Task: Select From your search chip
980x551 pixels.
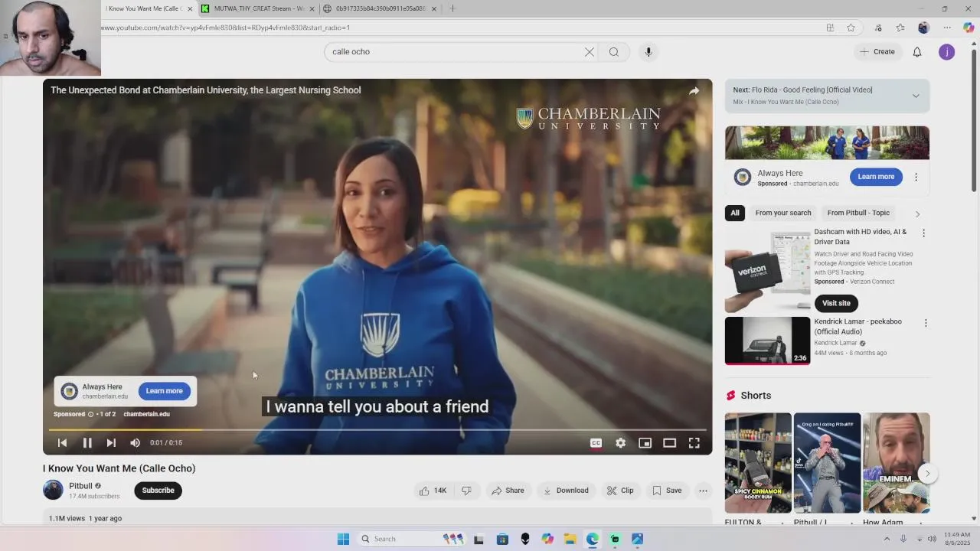Action: point(782,213)
